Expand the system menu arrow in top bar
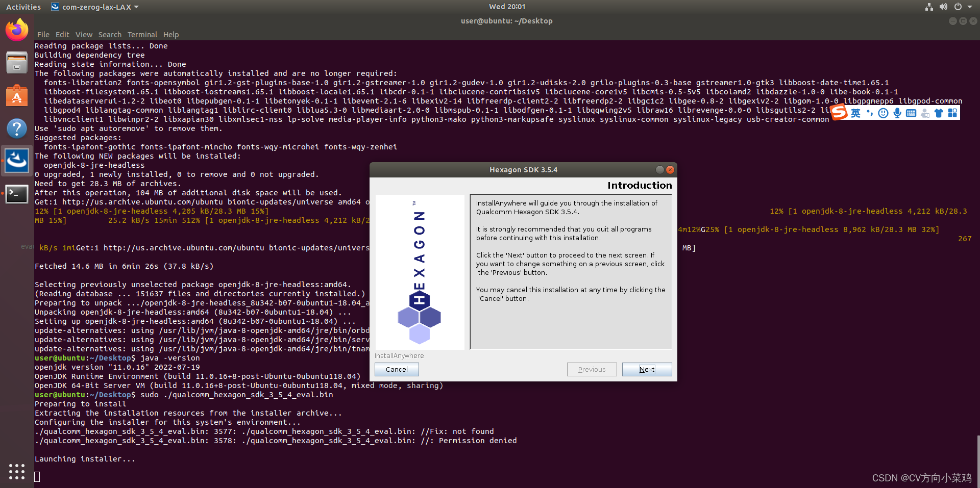The width and height of the screenshot is (980, 488). click(970, 7)
